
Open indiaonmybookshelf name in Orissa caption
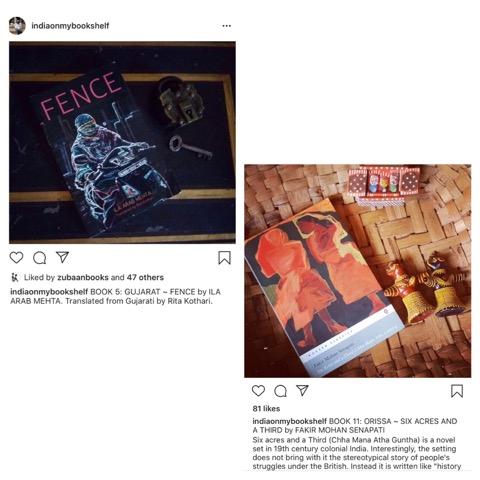(x=289, y=421)
